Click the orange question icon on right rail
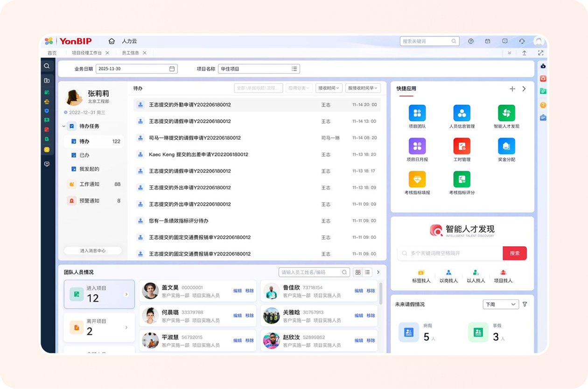This screenshot has height=389, width=588. coord(543,105)
